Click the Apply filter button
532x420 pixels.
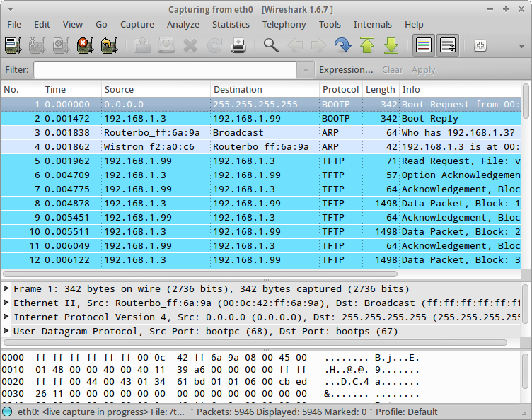tap(424, 70)
